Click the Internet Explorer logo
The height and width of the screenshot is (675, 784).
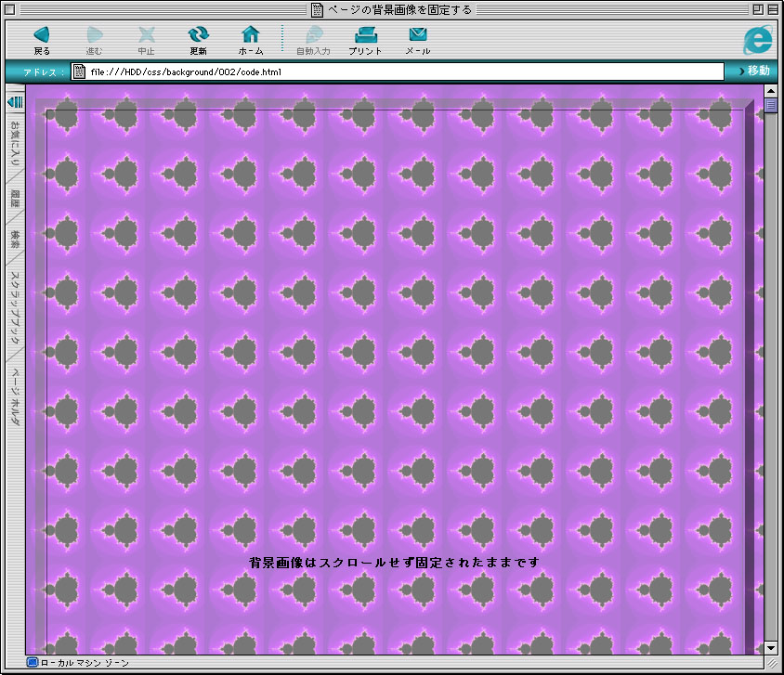coord(758,39)
